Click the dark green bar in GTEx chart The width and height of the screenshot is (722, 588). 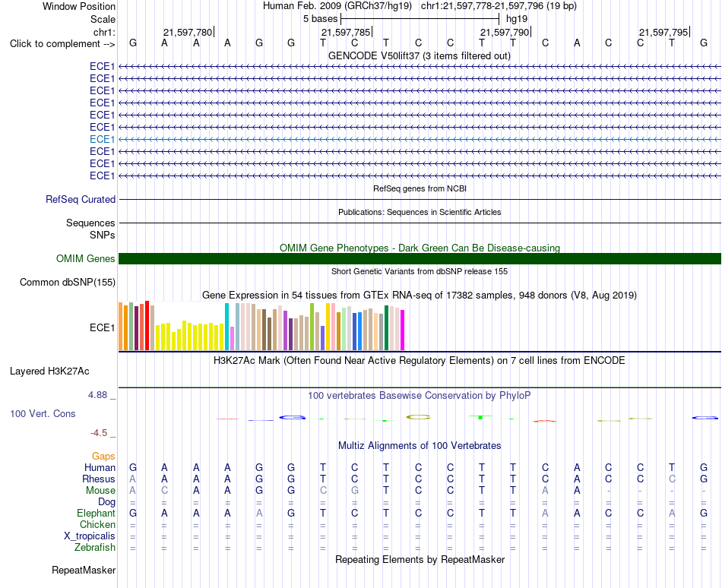(386, 327)
